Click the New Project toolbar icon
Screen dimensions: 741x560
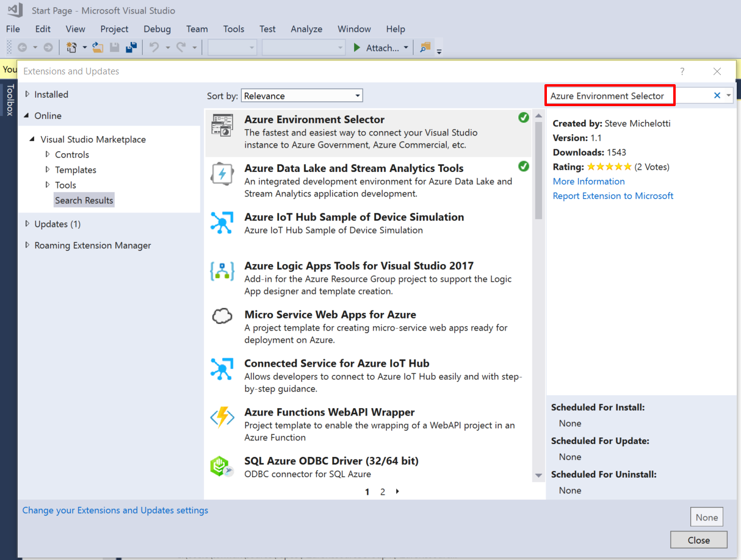point(72,48)
